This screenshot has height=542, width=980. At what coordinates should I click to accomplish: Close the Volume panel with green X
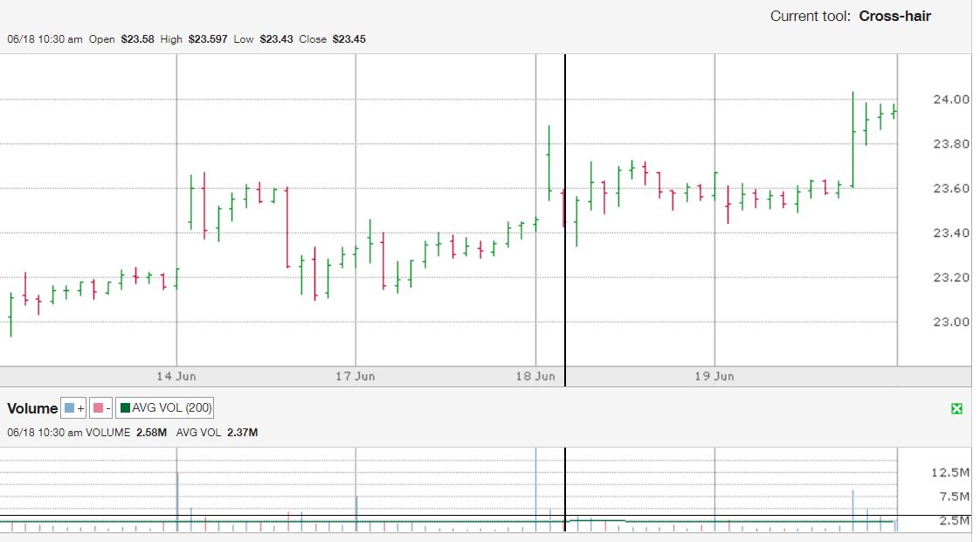[956, 409]
